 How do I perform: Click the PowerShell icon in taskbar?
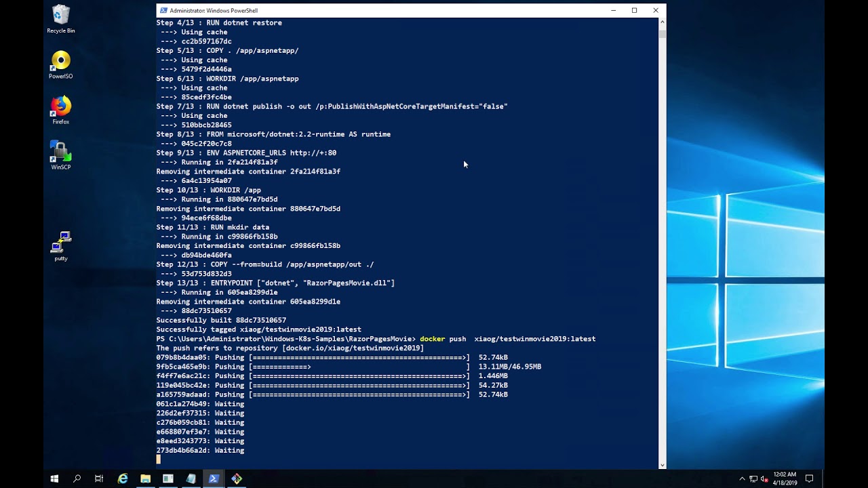pyautogui.click(x=214, y=479)
